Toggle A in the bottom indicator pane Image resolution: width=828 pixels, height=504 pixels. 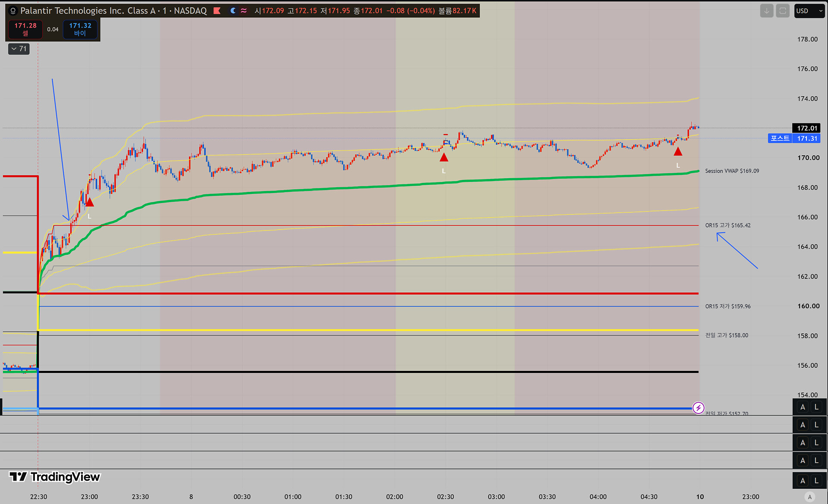point(803,481)
